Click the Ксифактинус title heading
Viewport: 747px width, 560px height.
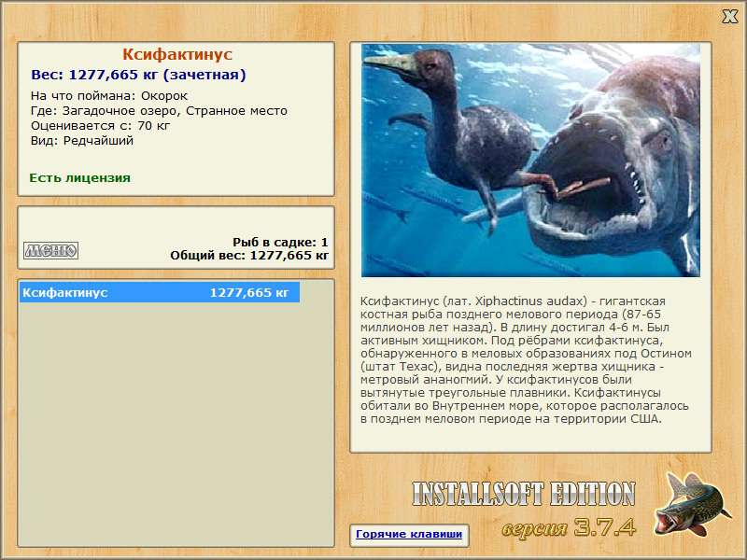click(177, 54)
